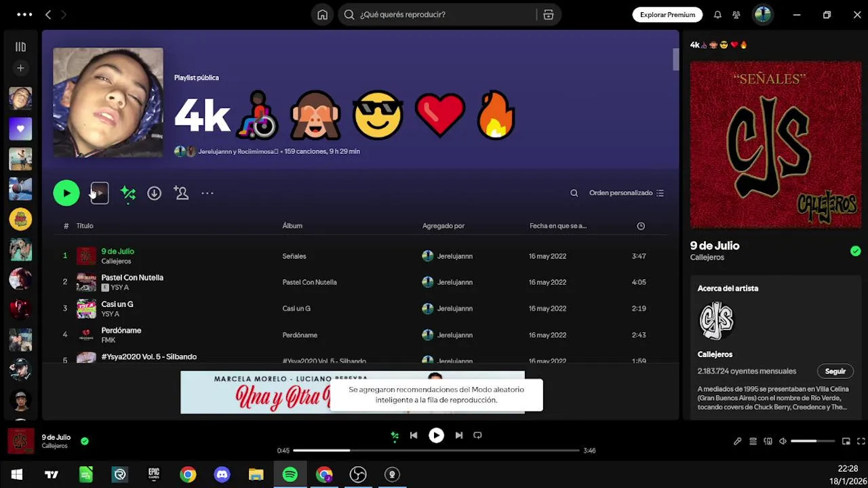Sort by the Agregado por column header

tap(443, 226)
